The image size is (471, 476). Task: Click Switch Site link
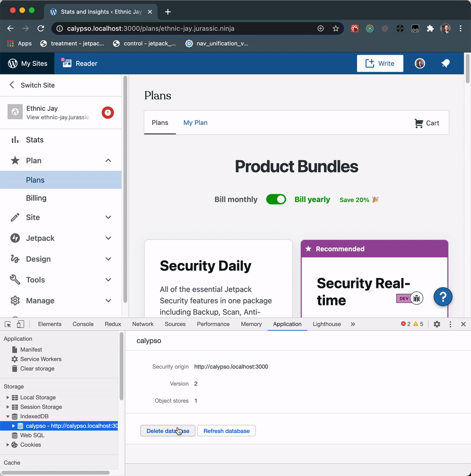point(38,85)
